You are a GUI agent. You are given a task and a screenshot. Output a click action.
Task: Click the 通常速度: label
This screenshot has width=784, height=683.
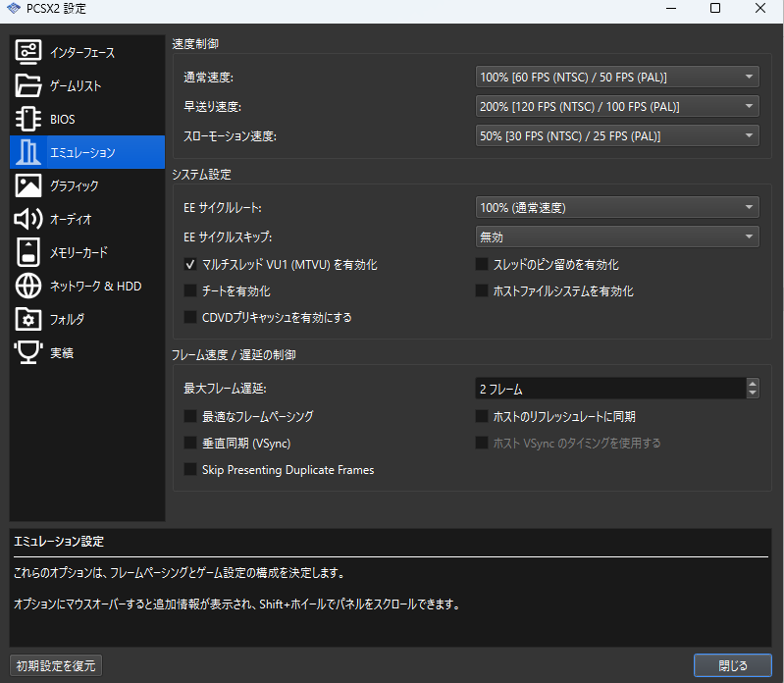tap(208, 78)
